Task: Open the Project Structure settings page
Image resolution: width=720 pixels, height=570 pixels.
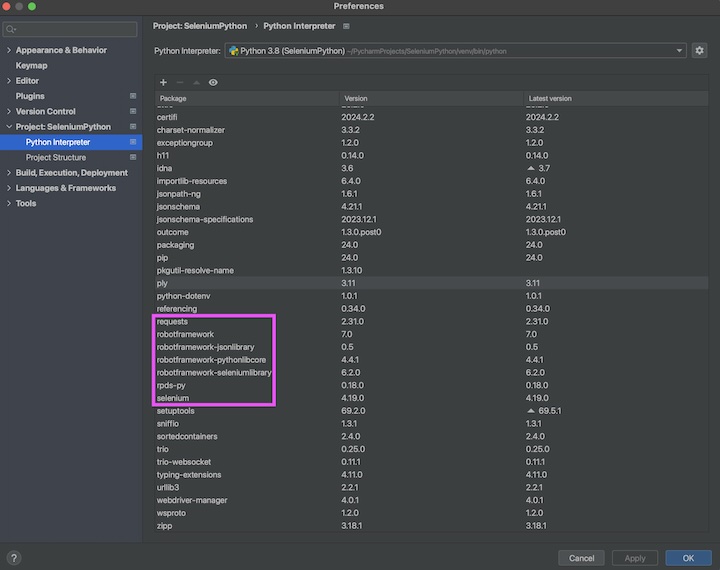Action: click(x=56, y=157)
